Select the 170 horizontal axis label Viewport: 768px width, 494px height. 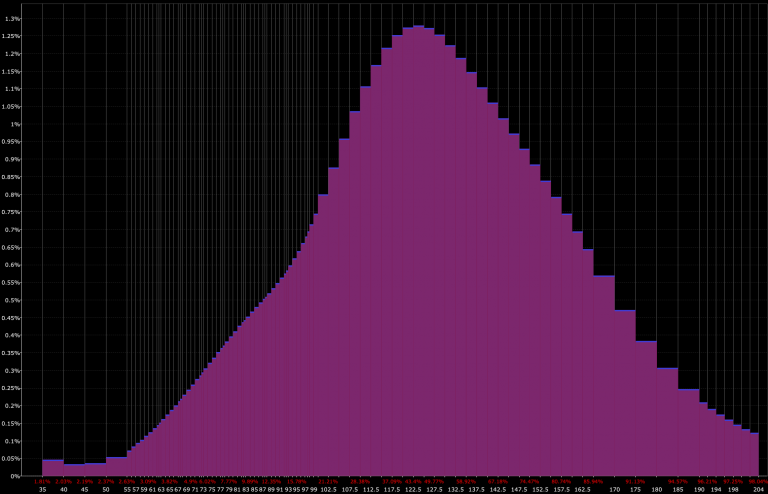coord(615,490)
